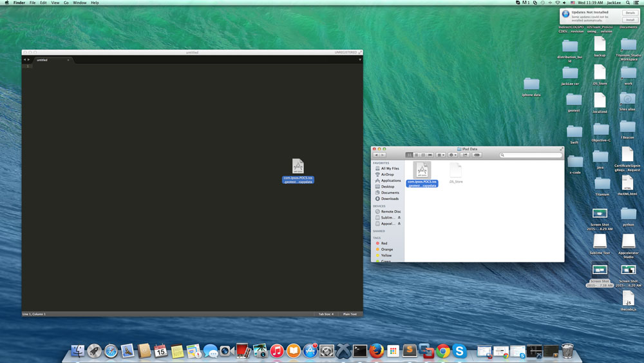Click the next-tab arrow in Sublime Text
The width and height of the screenshot is (644, 363).
point(28,60)
